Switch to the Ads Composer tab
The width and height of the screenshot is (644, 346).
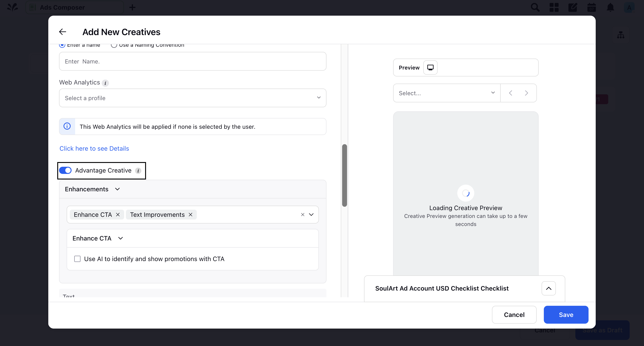(74, 7)
